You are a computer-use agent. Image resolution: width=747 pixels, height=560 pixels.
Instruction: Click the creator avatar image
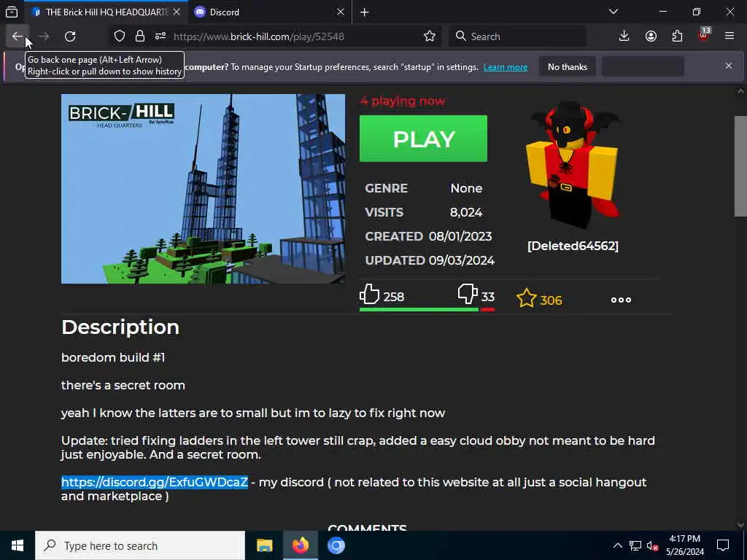(x=573, y=166)
